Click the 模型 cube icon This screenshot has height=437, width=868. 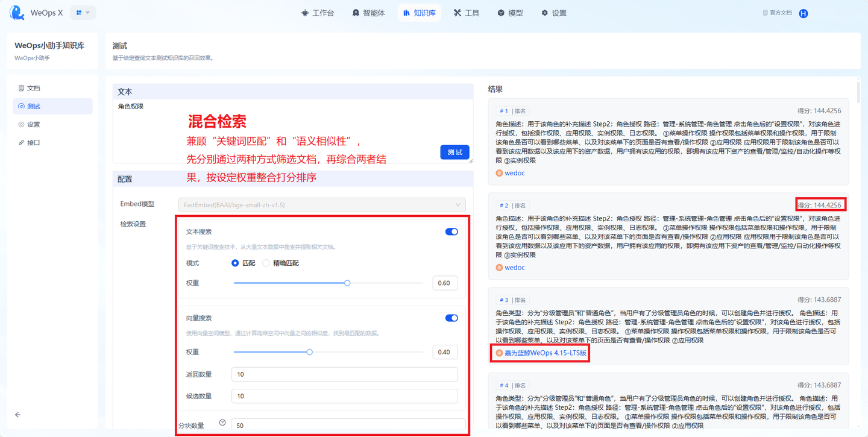pyautogui.click(x=501, y=13)
